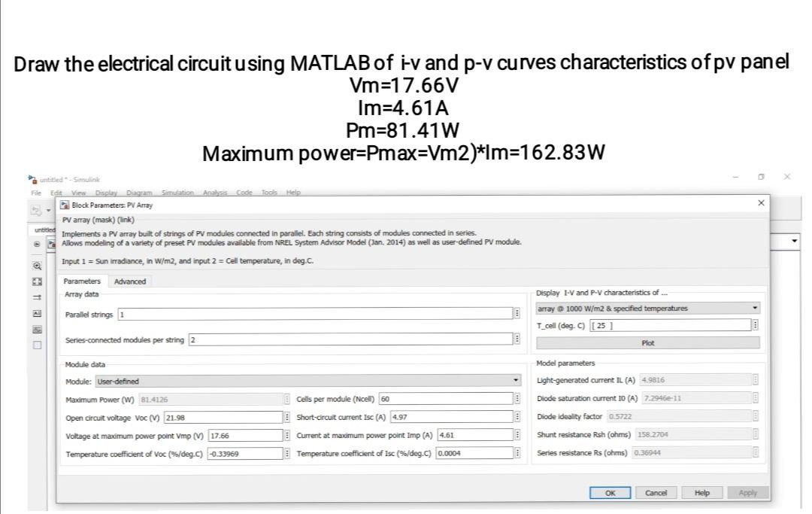Click the Show Explorer Bar icon

[x=36, y=245]
